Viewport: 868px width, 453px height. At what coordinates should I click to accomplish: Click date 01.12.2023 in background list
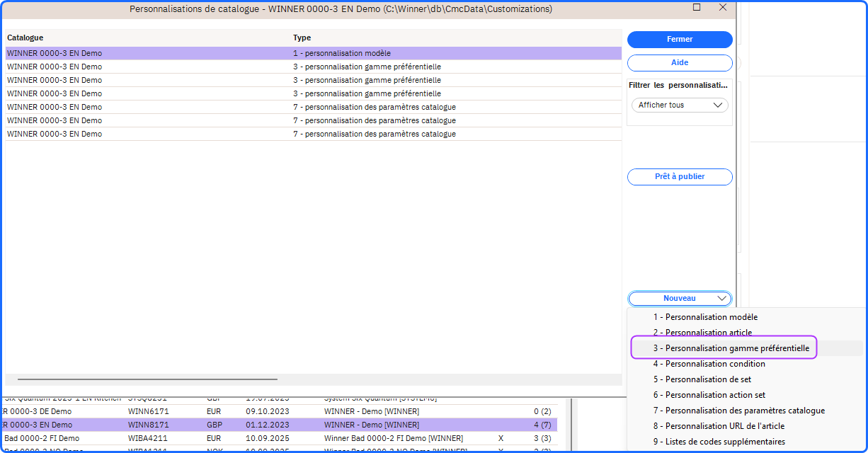268,425
